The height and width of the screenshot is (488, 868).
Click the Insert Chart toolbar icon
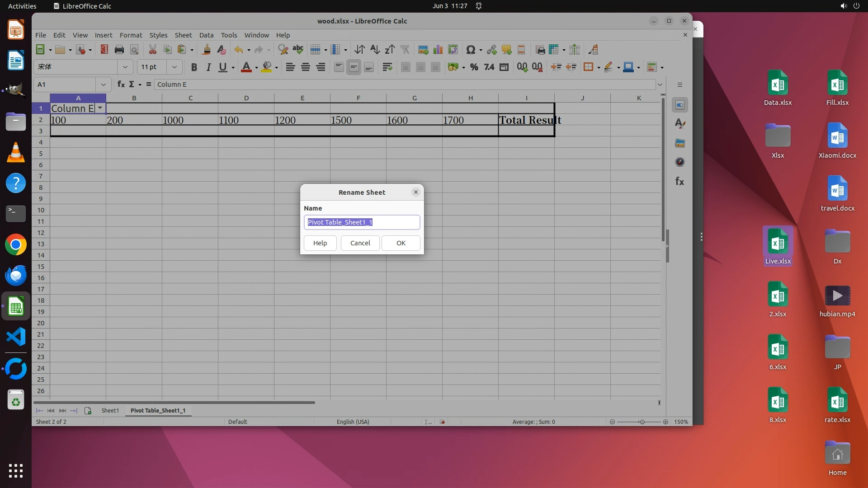[438, 50]
